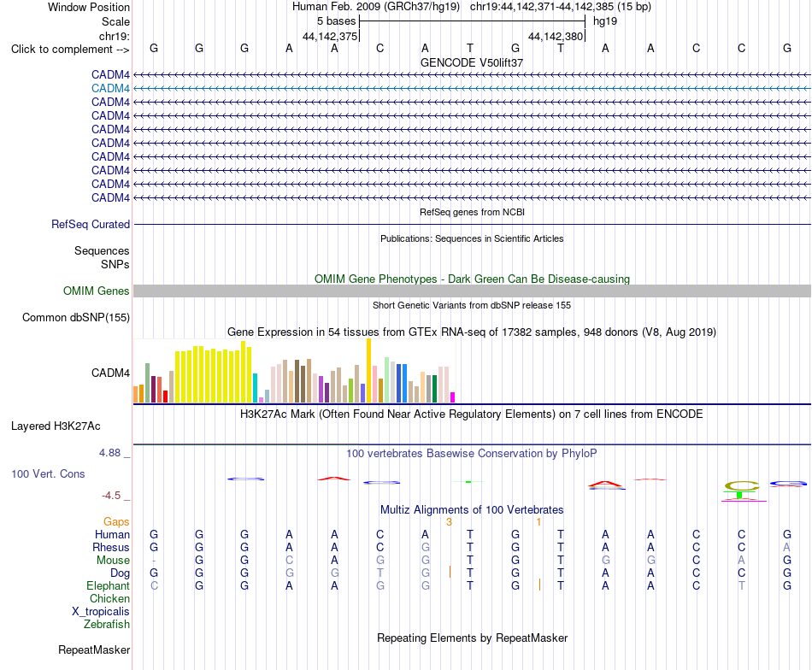This screenshot has height=670, width=812.
Task: Click the Gaps label in Multiz track
Action: [x=116, y=522]
